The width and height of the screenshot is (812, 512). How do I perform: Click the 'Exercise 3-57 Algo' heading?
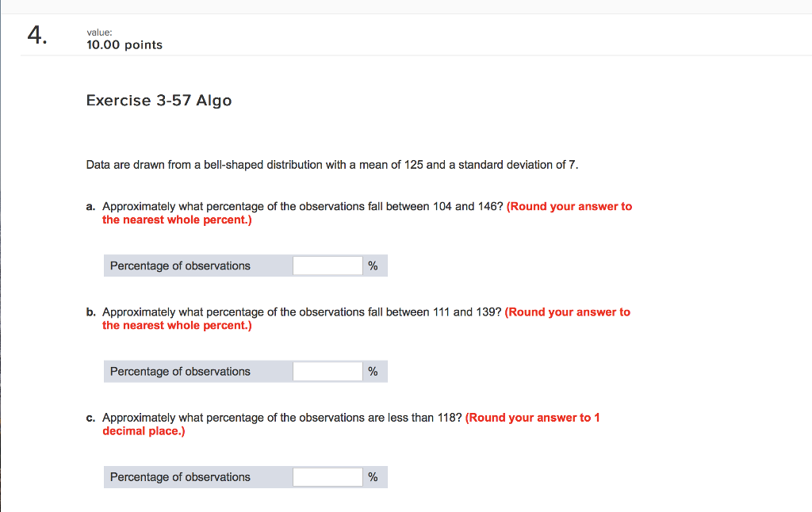[x=159, y=101]
